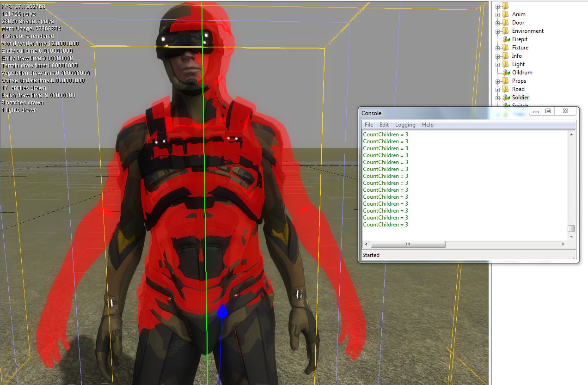The height and width of the screenshot is (385, 588).
Task: Expand the Soldier tree node
Action: click(498, 98)
